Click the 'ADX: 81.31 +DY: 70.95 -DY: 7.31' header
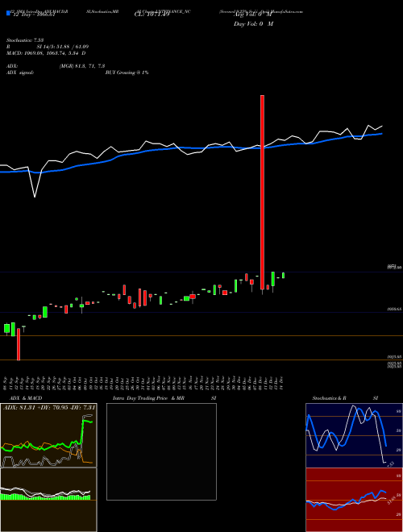The image size is (403, 532). (49, 407)
